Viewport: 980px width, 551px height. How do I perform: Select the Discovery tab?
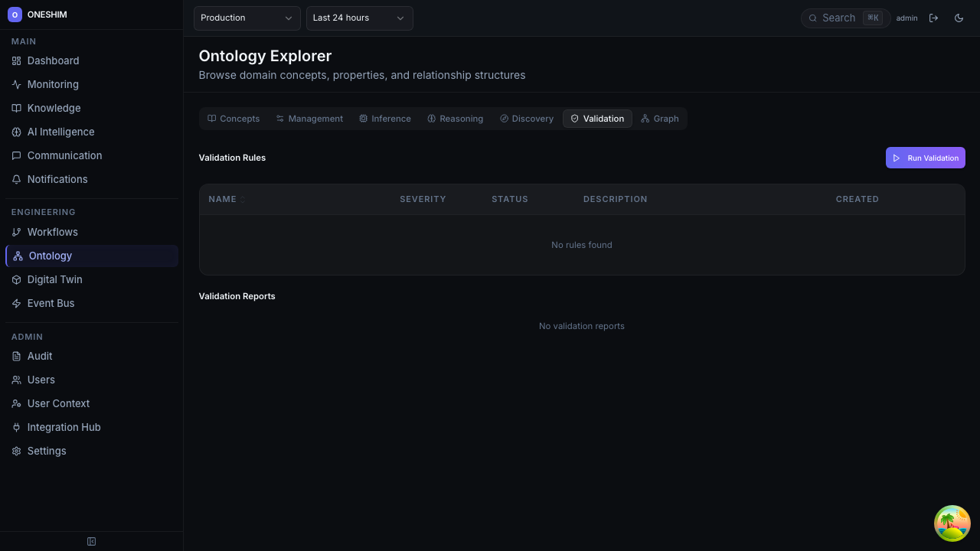pos(526,119)
